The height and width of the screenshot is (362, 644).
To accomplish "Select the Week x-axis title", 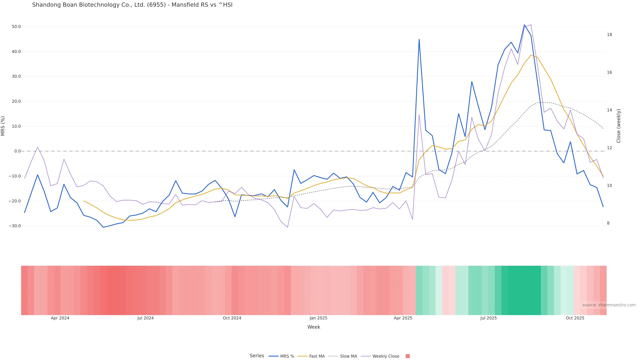I will coord(314,327).
